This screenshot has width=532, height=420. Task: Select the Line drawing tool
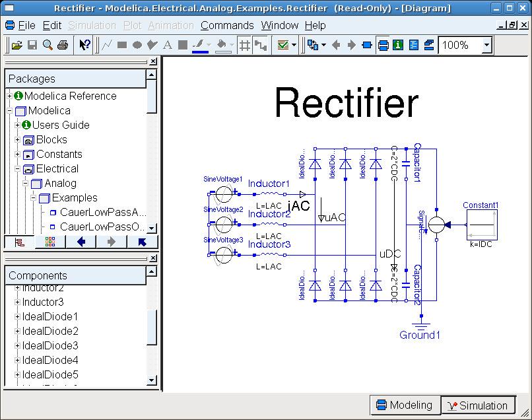click(107, 45)
